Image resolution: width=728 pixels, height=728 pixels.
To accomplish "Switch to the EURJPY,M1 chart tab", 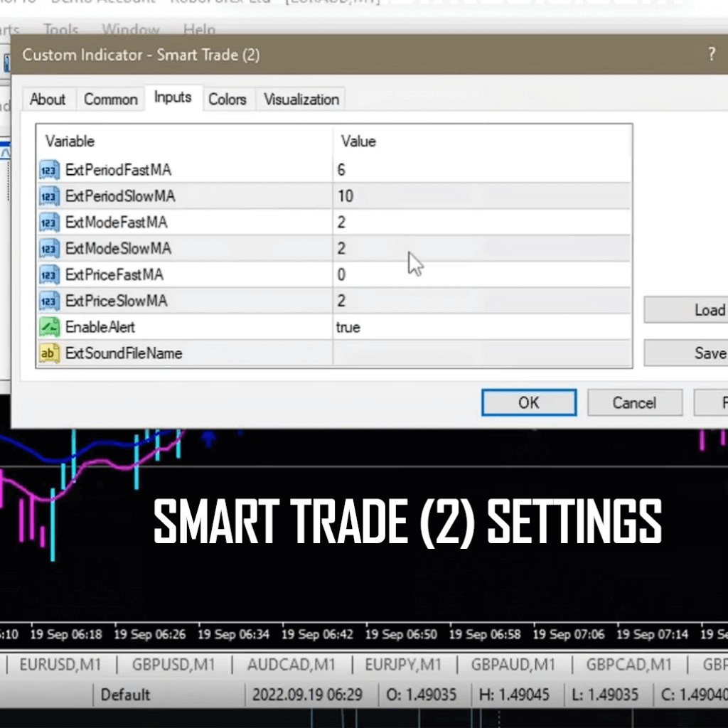I will point(403,665).
